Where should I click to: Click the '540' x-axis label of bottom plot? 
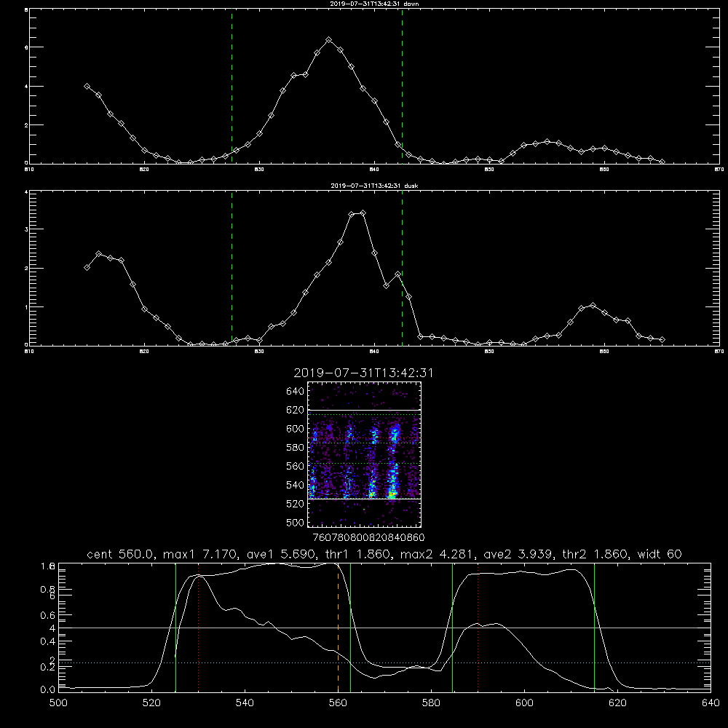pos(245,703)
